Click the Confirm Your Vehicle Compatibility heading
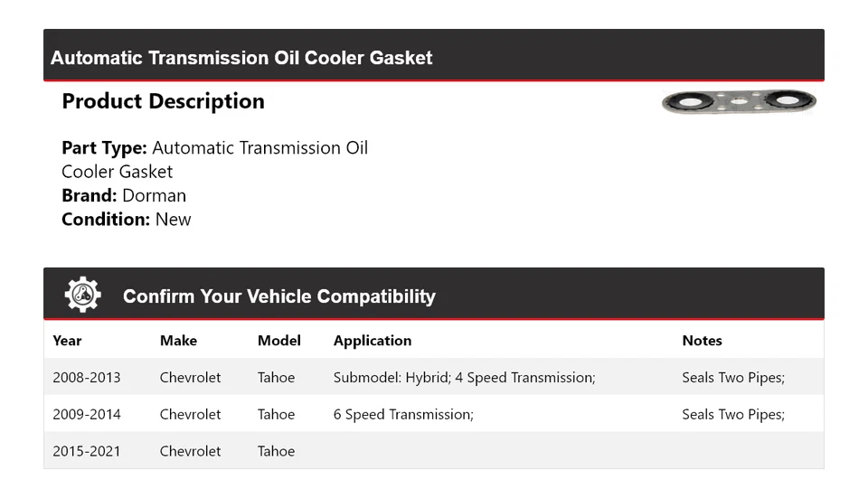This screenshot has width=868, height=498. click(x=278, y=296)
